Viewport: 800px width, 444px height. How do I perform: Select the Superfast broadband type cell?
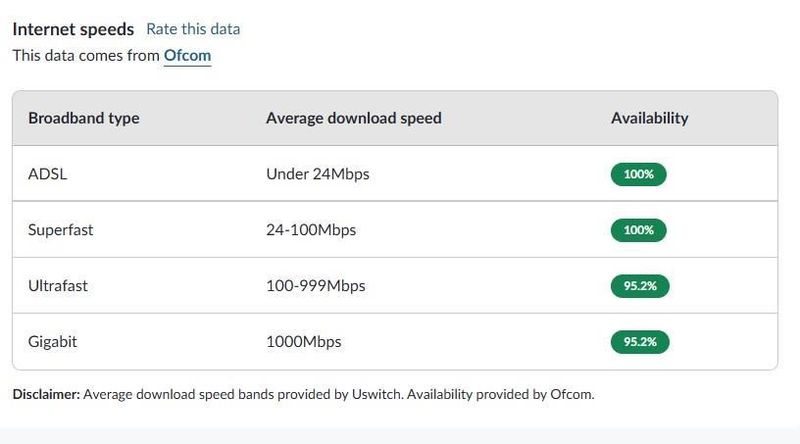click(x=60, y=230)
